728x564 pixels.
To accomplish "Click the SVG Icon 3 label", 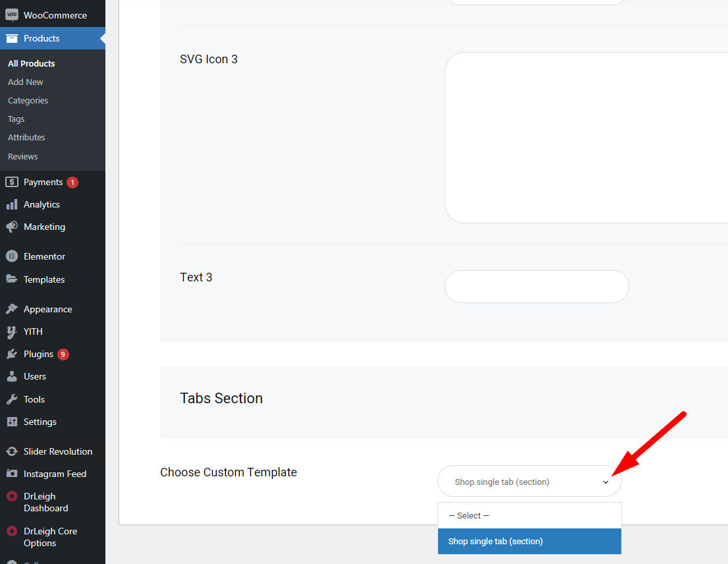I will (x=209, y=59).
